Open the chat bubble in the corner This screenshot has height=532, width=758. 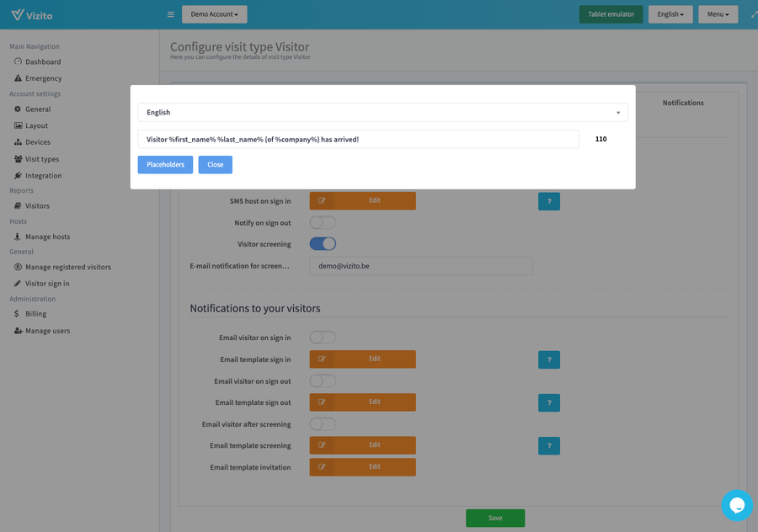tap(737, 505)
